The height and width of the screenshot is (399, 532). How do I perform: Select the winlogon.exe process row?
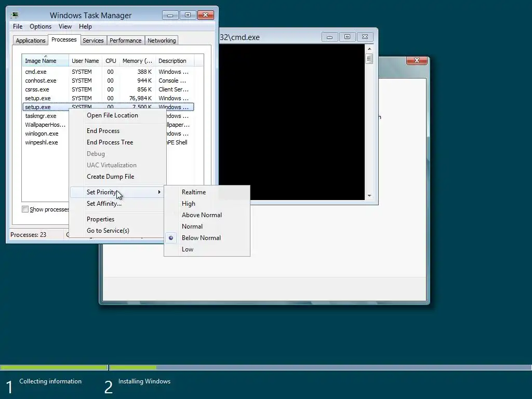point(46,134)
